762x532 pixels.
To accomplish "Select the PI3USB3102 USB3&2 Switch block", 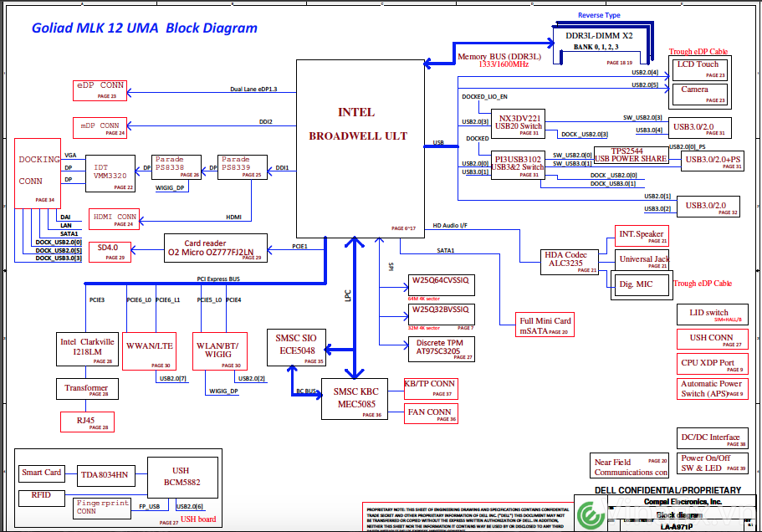I will (518, 165).
